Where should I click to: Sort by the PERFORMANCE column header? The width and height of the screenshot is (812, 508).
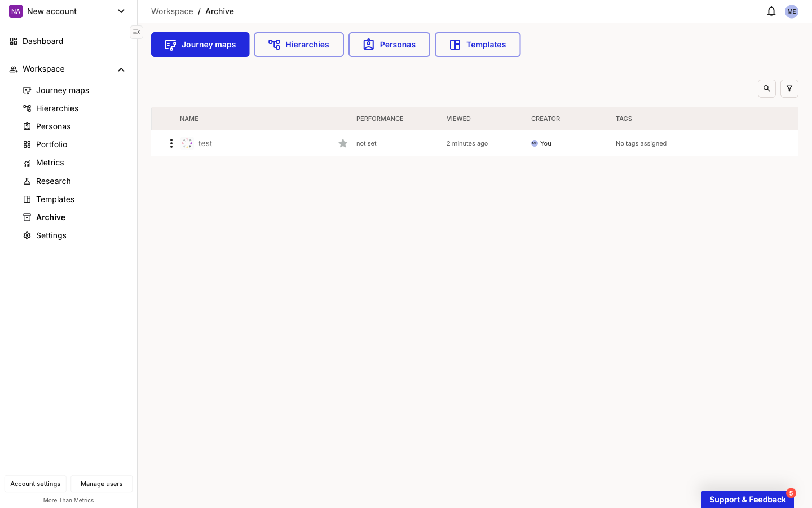(380, 119)
